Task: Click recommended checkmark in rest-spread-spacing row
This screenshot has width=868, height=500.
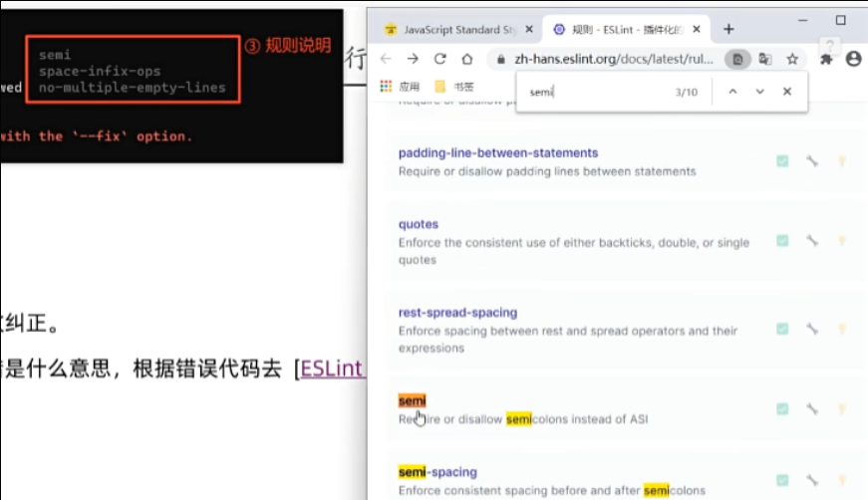Action: (x=782, y=329)
